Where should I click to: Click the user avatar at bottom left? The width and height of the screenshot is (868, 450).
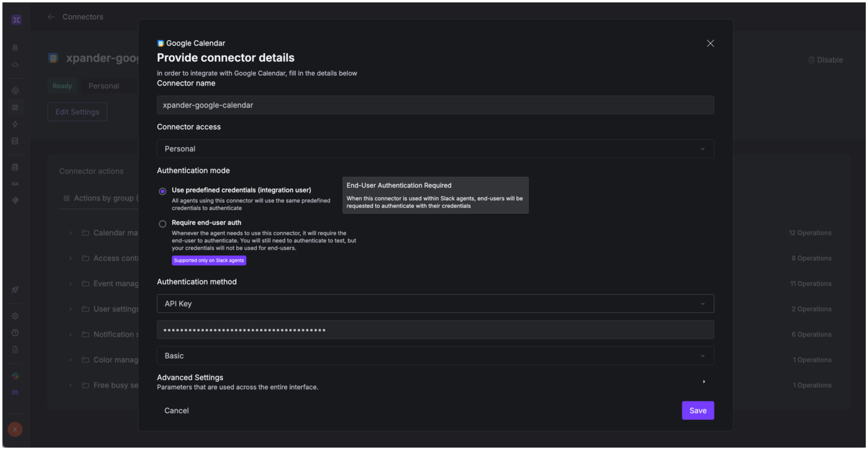pos(15,429)
